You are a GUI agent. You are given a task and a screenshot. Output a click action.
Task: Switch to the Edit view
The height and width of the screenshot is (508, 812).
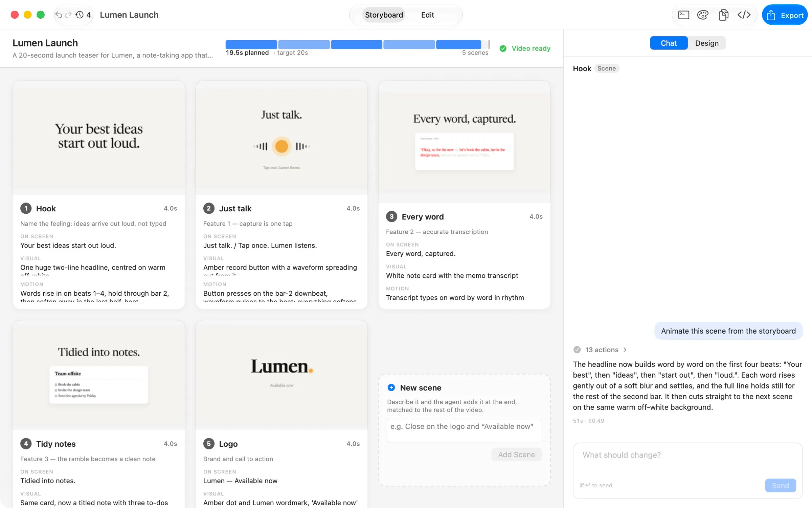427,15
